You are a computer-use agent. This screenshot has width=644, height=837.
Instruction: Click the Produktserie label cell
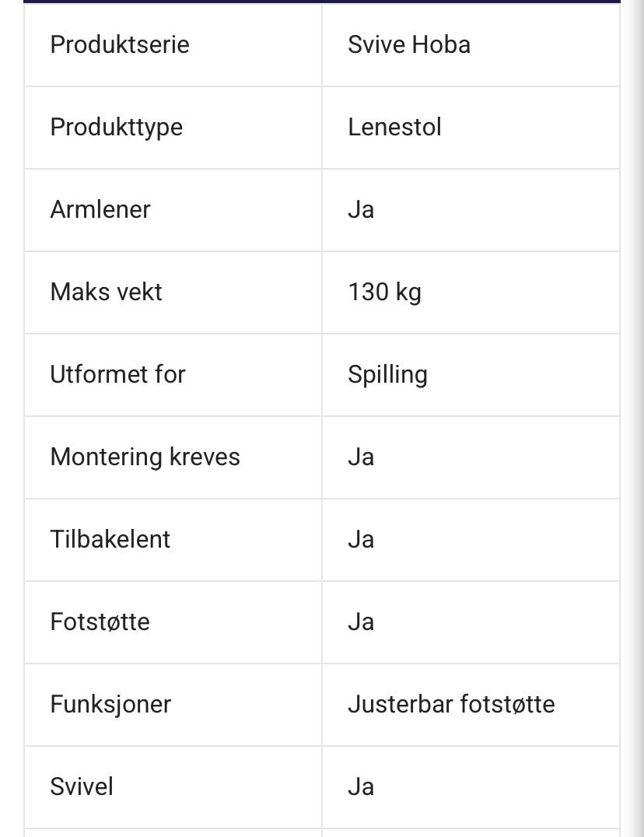[120, 44]
